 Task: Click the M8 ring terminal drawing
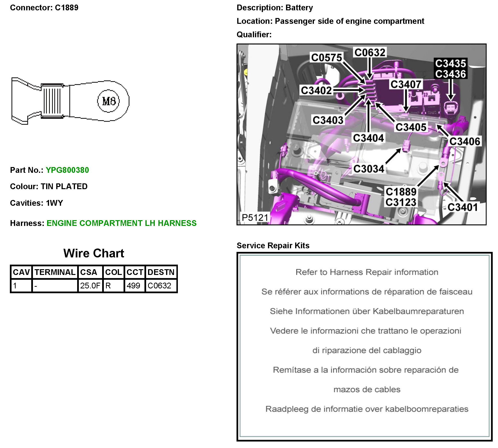70,101
